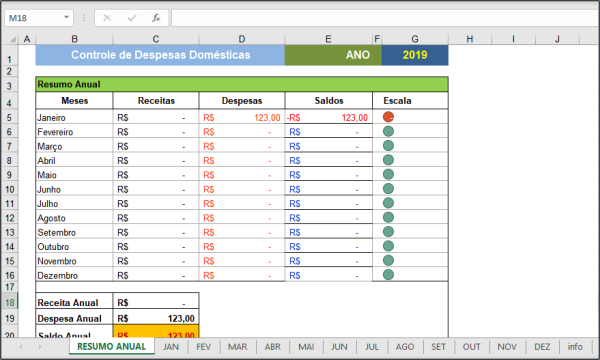Click the green scale indicator for Abril

point(388,160)
